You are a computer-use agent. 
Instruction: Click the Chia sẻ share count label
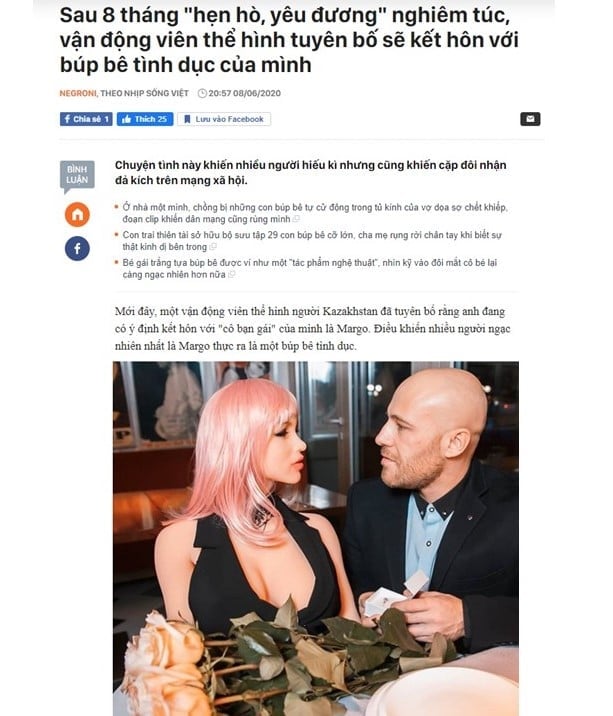(91, 119)
